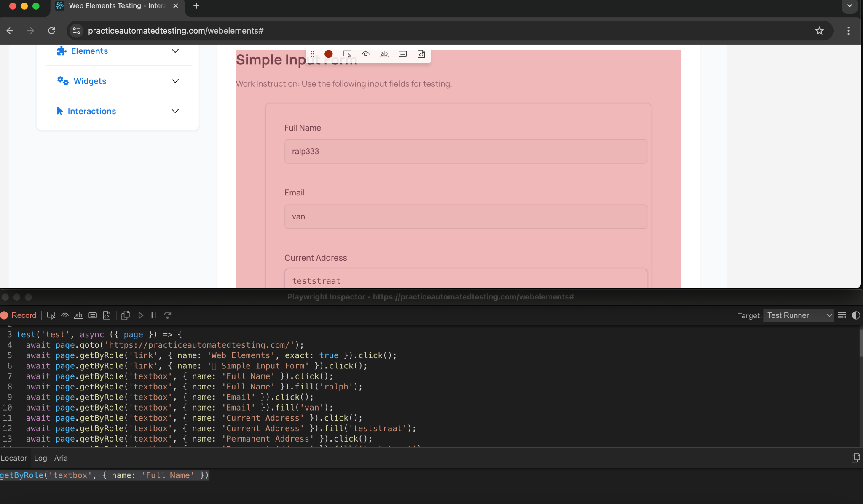Click Assert visibility eye on floating page toolbar
The image size is (863, 504).
(x=366, y=54)
